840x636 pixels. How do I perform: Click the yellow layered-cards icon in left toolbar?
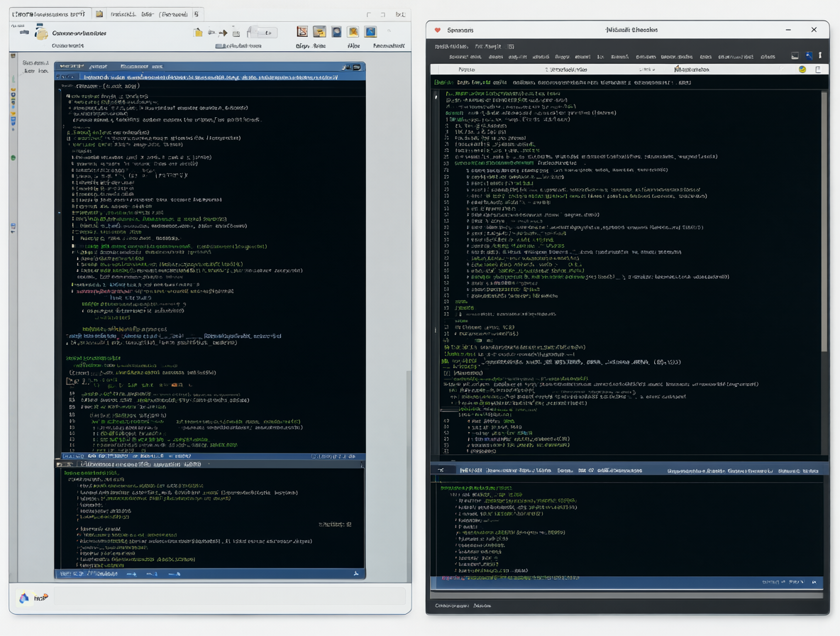(319, 32)
